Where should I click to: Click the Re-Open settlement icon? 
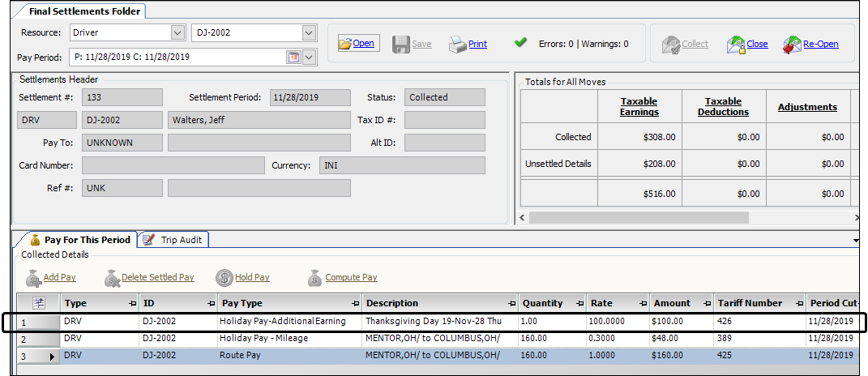pyautogui.click(x=792, y=44)
